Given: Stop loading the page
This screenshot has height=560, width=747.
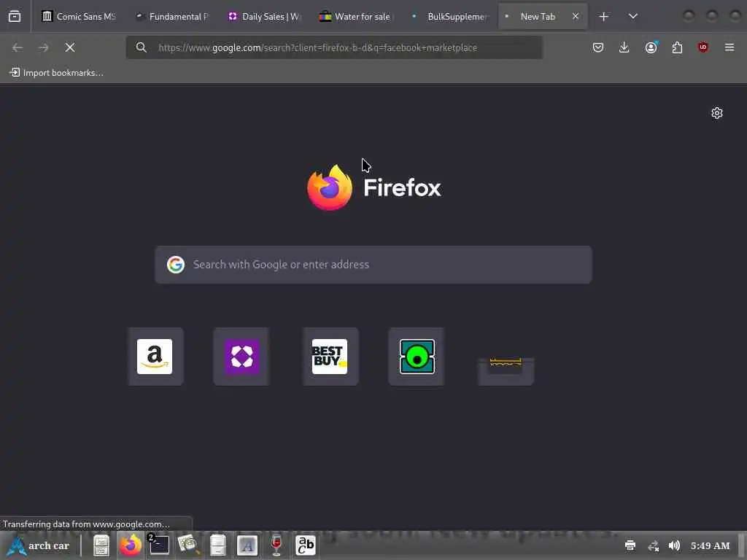Looking at the screenshot, I should [70, 47].
